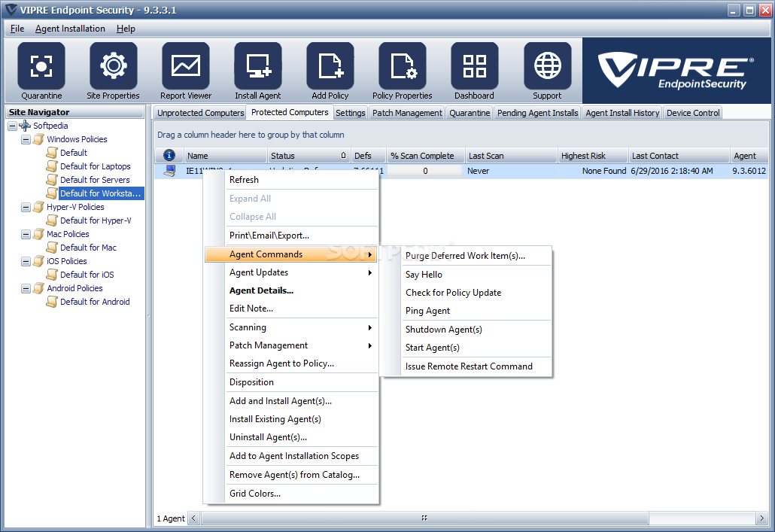This screenshot has width=775, height=532.
Task: Collapse the Android Policies tree node
Action: coord(26,288)
